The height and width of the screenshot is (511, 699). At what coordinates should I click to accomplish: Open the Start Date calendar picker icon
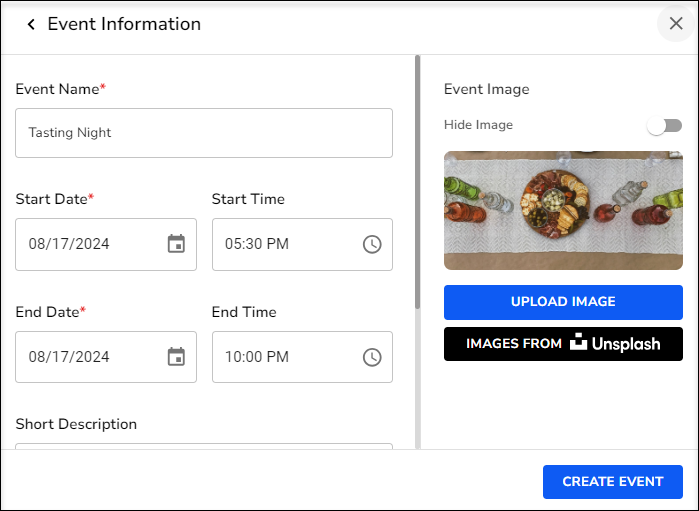(176, 244)
